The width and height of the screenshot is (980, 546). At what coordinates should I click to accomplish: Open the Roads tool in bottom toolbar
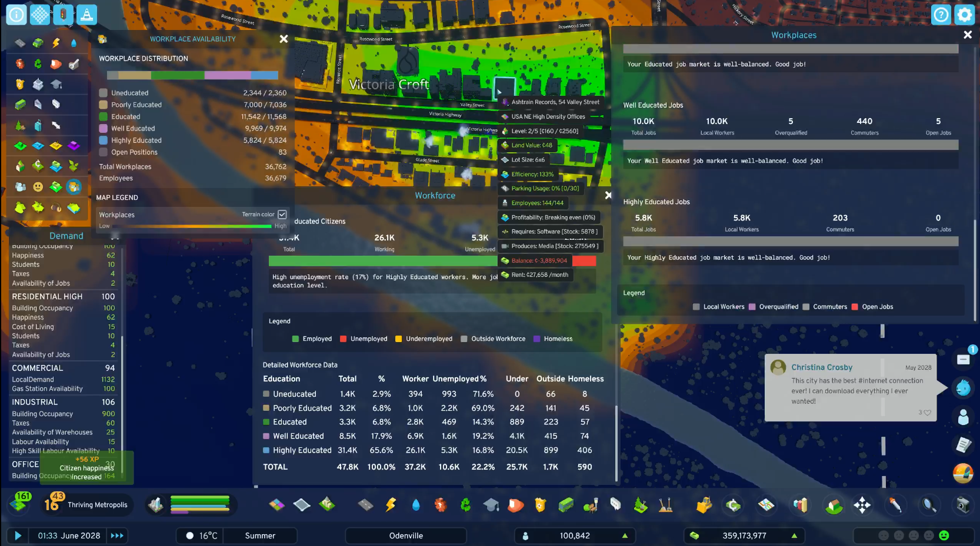[365, 505]
